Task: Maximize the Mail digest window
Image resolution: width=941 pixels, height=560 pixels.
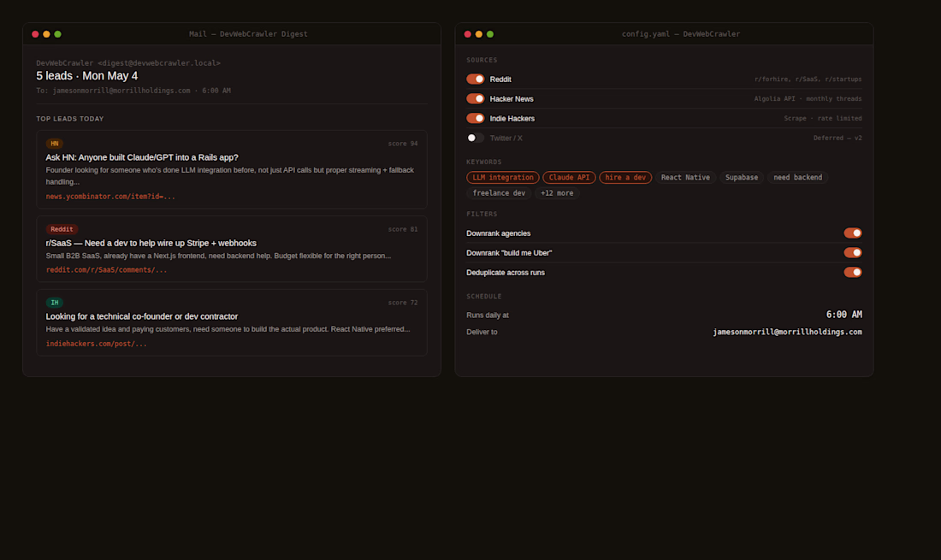Action: pos(57,34)
